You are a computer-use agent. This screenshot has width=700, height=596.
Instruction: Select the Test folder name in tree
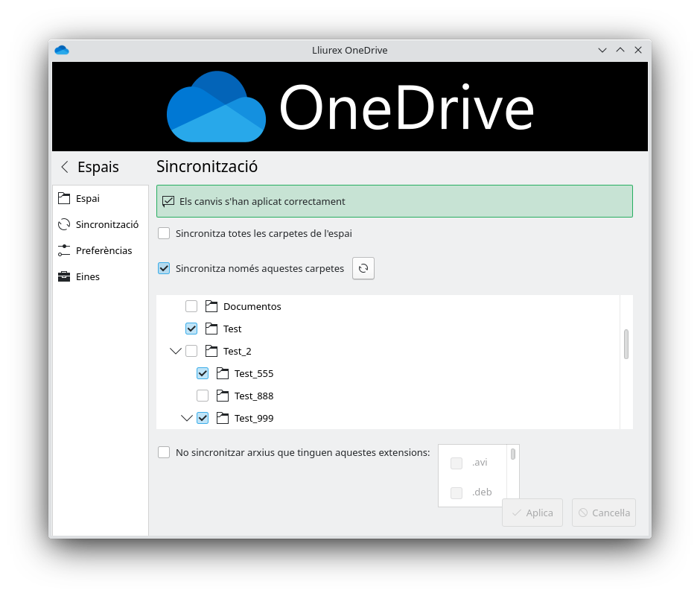pyautogui.click(x=232, y=329)
